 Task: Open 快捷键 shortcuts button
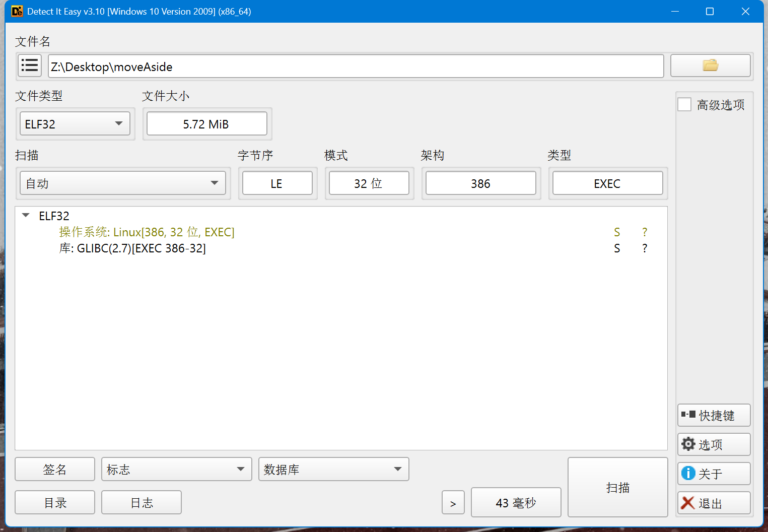714,415
